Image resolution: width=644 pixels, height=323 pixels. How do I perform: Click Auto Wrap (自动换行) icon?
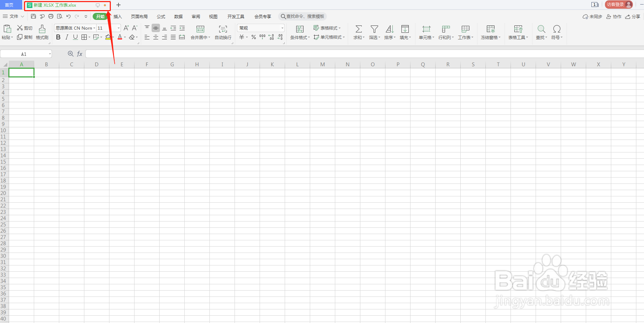click(x=223, y=29)
